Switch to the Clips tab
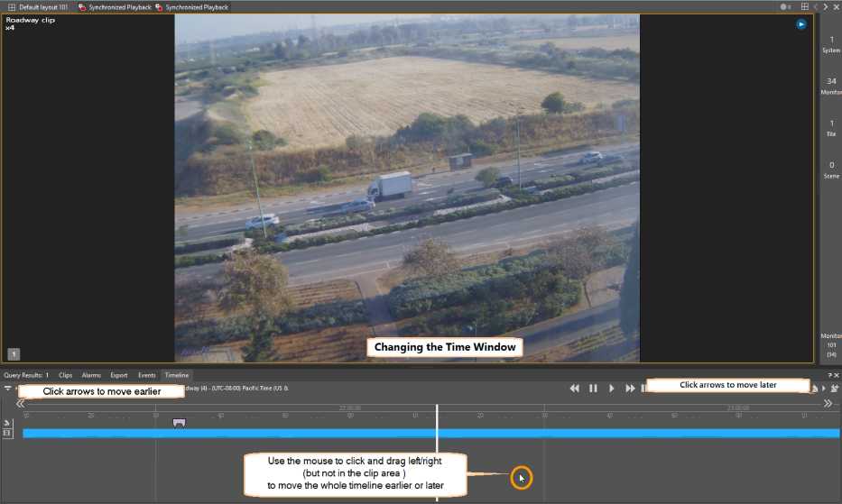Viewport: 842px width, 504px height. point(65,375)
